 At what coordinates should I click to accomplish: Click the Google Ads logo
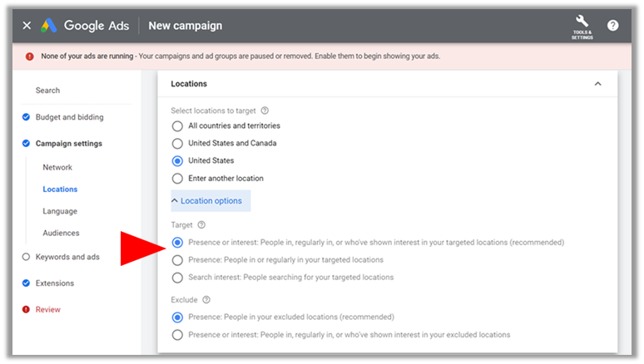(x=85, y=26)
